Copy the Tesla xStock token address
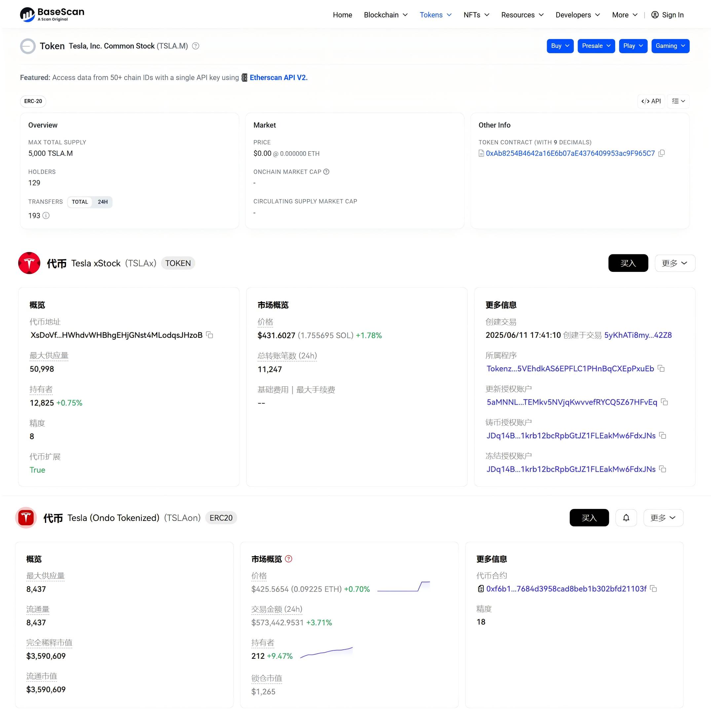The height and width of the screenshot is (728, 713). (x=210, y=335)
